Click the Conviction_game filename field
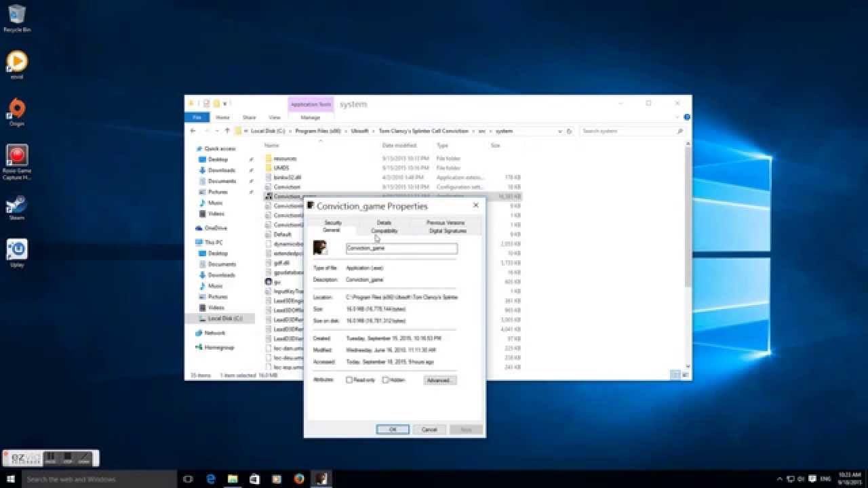The height and width of the screenshot is (488, 868). tap(401, 248)
